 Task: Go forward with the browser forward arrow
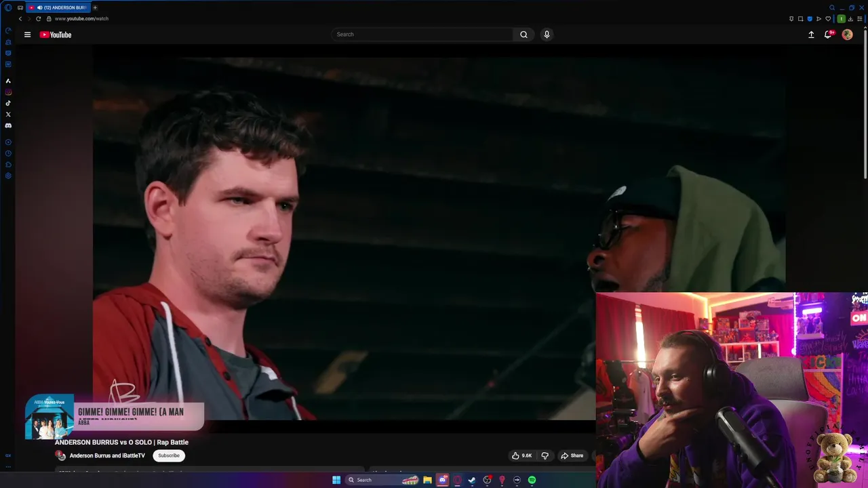tap(29, 19)
